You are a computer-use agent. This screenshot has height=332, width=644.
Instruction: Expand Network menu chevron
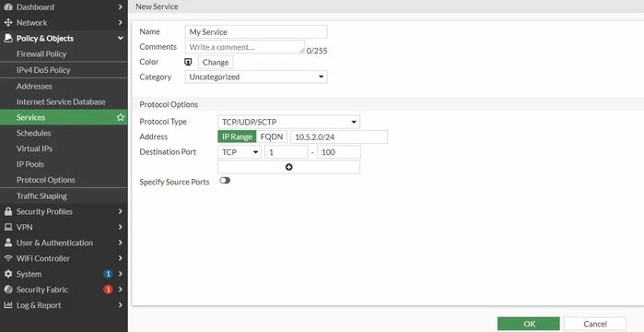click(x=121, y=23)
